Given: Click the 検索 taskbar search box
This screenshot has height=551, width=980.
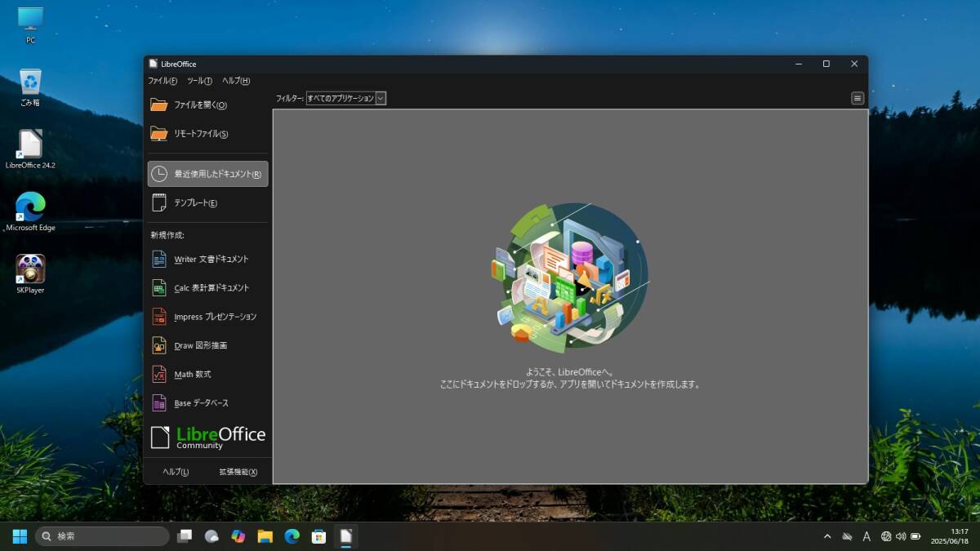Looking at the screenshot, I should 103,536.
